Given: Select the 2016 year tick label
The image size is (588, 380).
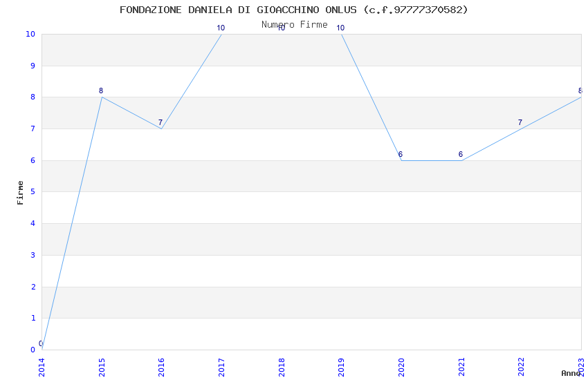Looking at the screenshot, I should pyautogui.click(x=161, y=368).
